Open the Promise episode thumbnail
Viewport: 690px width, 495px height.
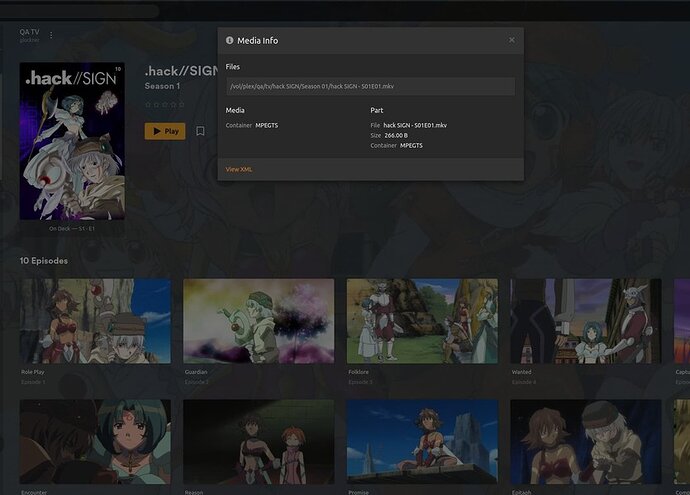pos(422,442)
